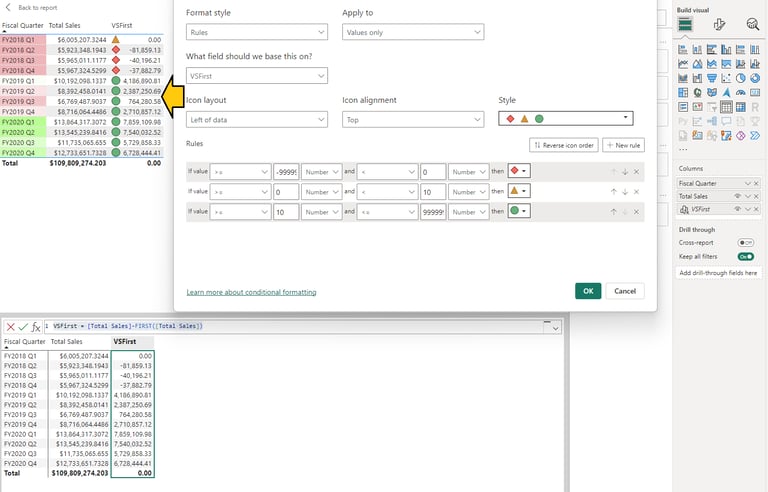Choose the line and stacked column visual

[741, 64]
